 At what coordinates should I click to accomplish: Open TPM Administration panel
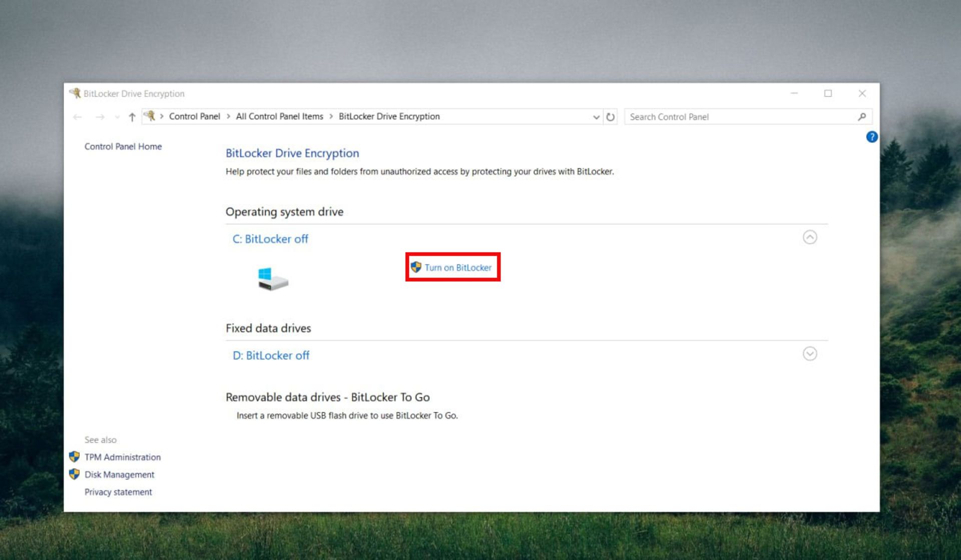pos(122,457)
